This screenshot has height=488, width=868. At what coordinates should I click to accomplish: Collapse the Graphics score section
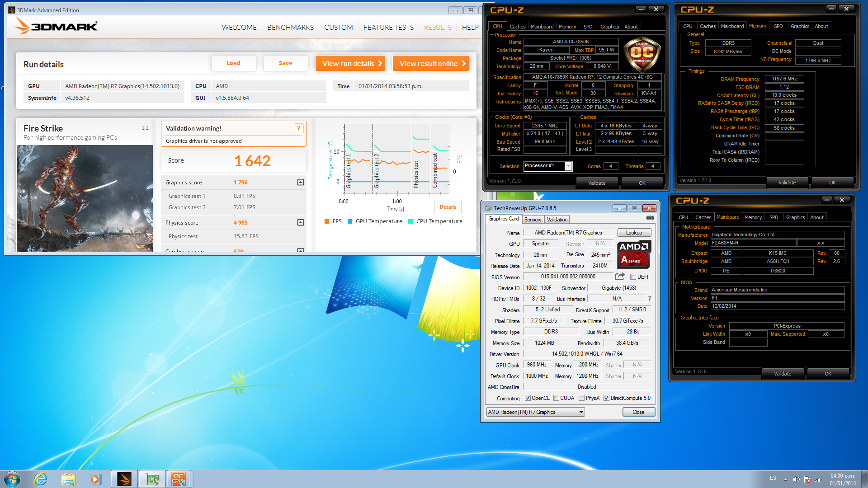[x=300, y=182]
